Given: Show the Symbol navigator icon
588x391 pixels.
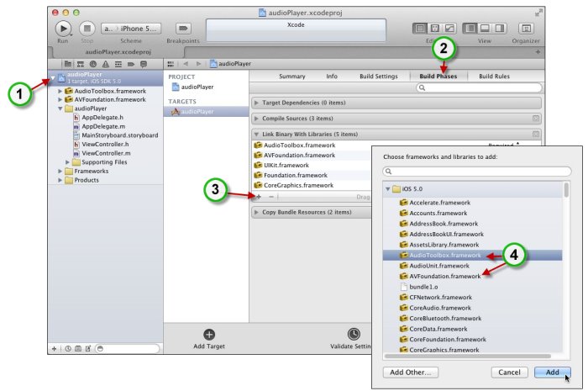Looking at the screenshot, I should (81, 64).
